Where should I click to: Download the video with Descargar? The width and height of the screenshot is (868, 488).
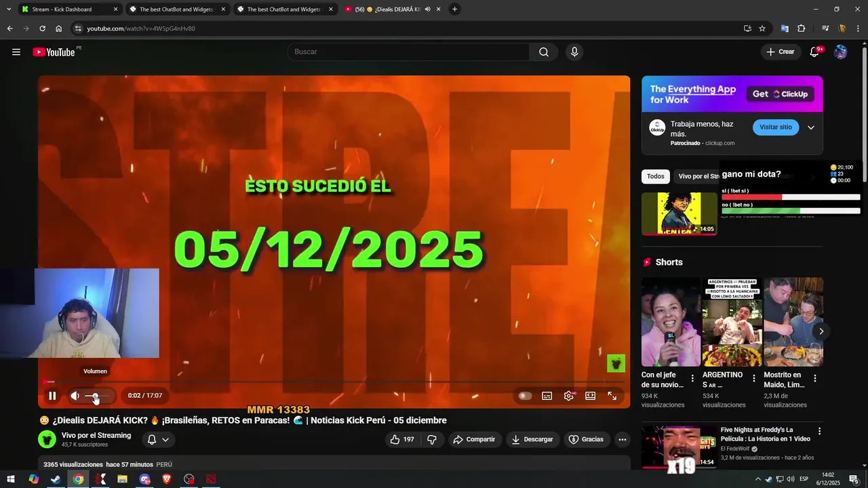pyautogui.click(x=532, y=439)
